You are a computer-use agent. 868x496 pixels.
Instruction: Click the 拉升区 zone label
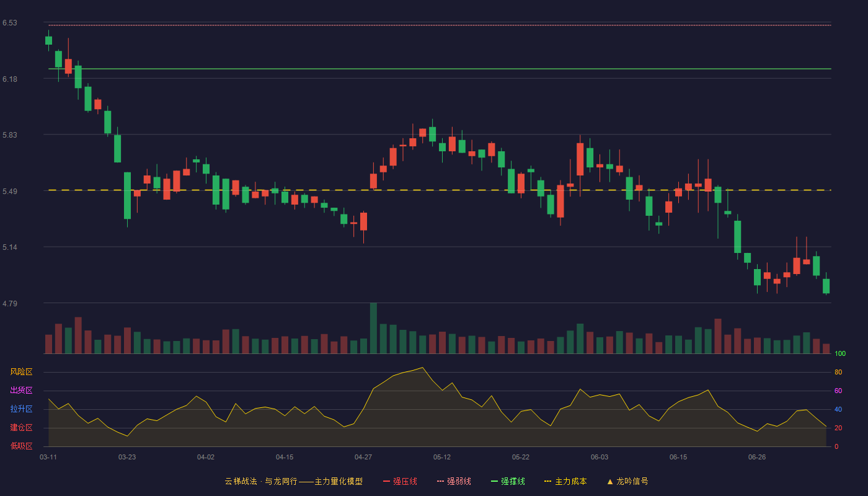[x=21, y=409]
